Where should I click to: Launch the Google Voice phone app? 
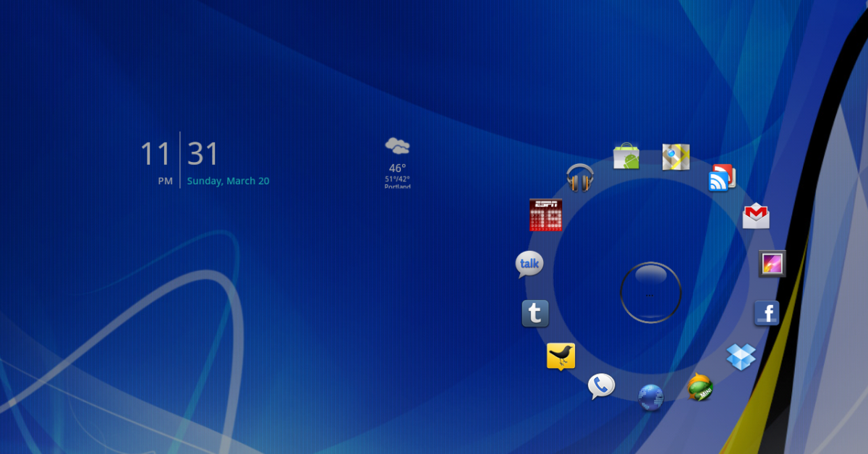tap(601, 386)
